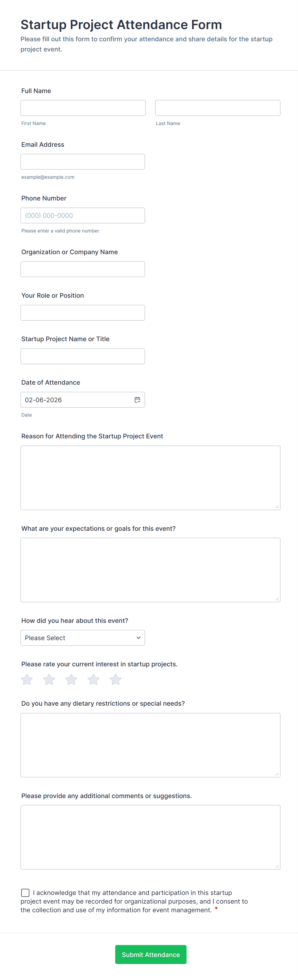Click the Reason for Attending text area
Image resolution: width=298 pixels, height=980 pixels.
point(151,478)
